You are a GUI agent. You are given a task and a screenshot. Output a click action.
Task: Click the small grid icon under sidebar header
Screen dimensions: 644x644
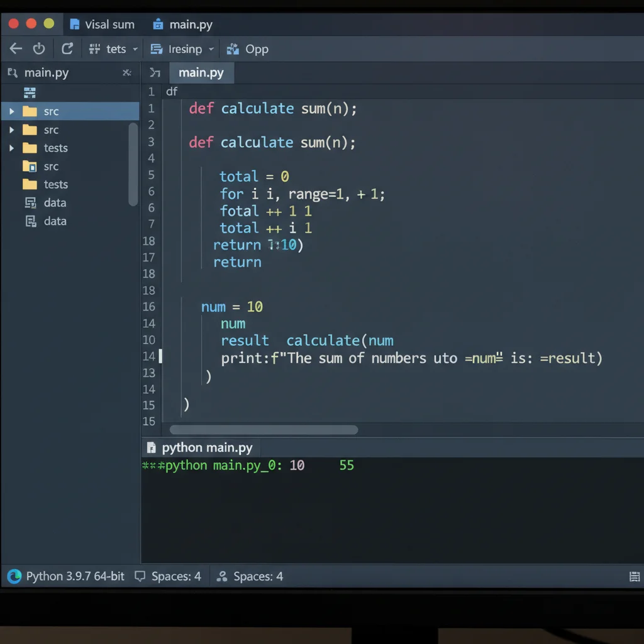30,93
